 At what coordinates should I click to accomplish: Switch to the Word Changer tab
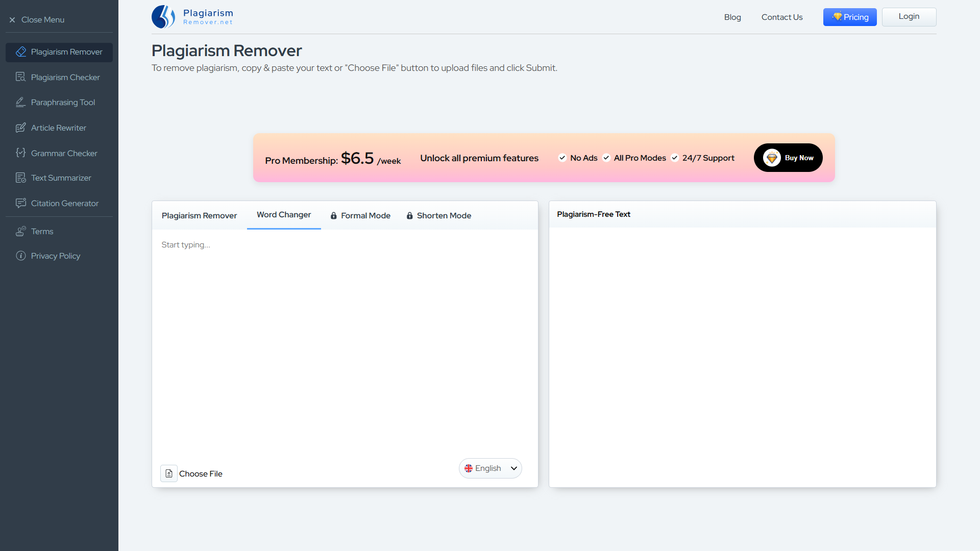tap(284, 215)
